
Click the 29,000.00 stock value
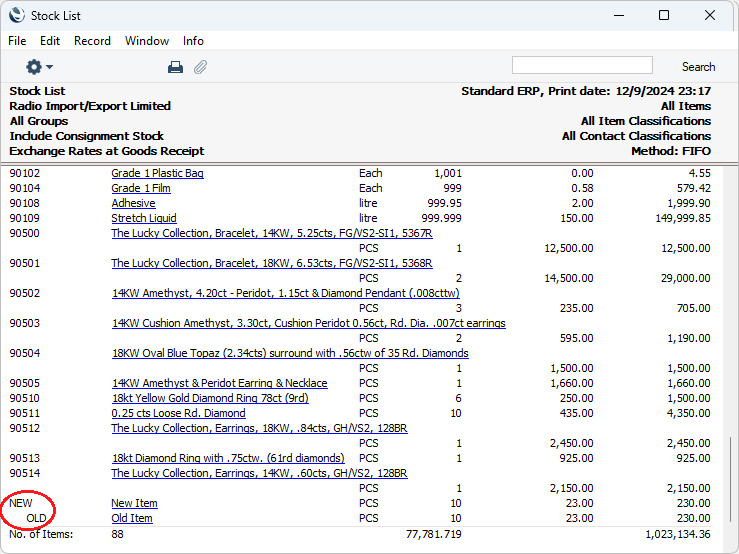click(x=686, y=278)
